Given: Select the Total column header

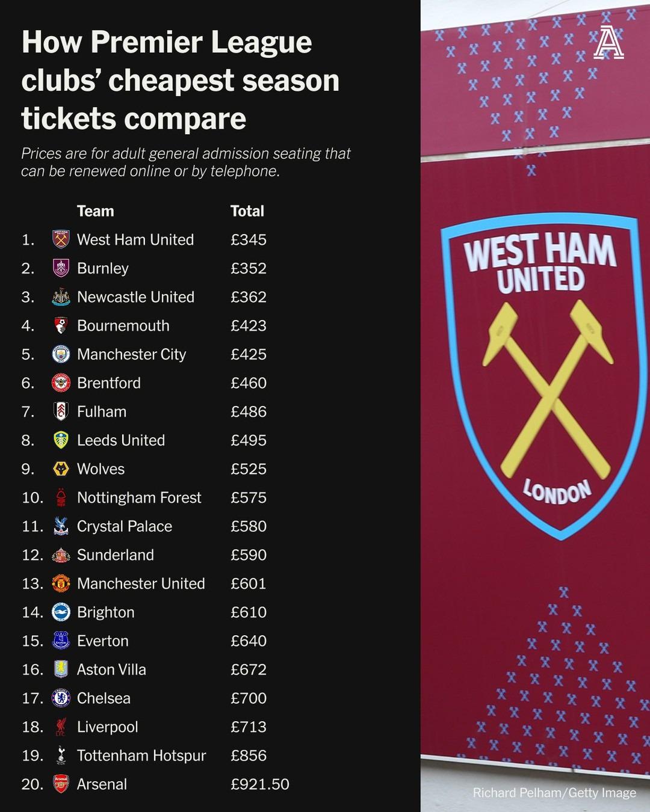Looking at the screenshot, I should [247, 211].
